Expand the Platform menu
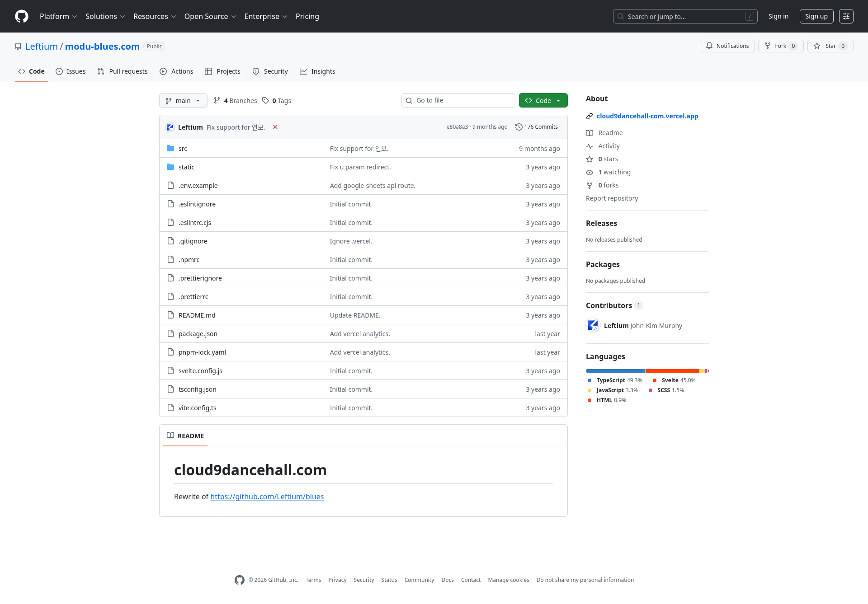Screen dimensions: 868x604 click(58, 16)
